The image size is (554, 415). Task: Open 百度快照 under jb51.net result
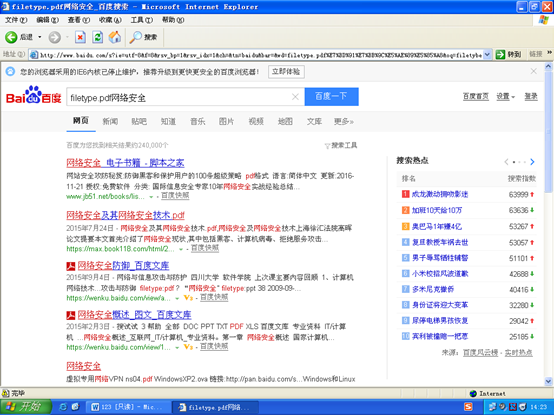[175, 196]
